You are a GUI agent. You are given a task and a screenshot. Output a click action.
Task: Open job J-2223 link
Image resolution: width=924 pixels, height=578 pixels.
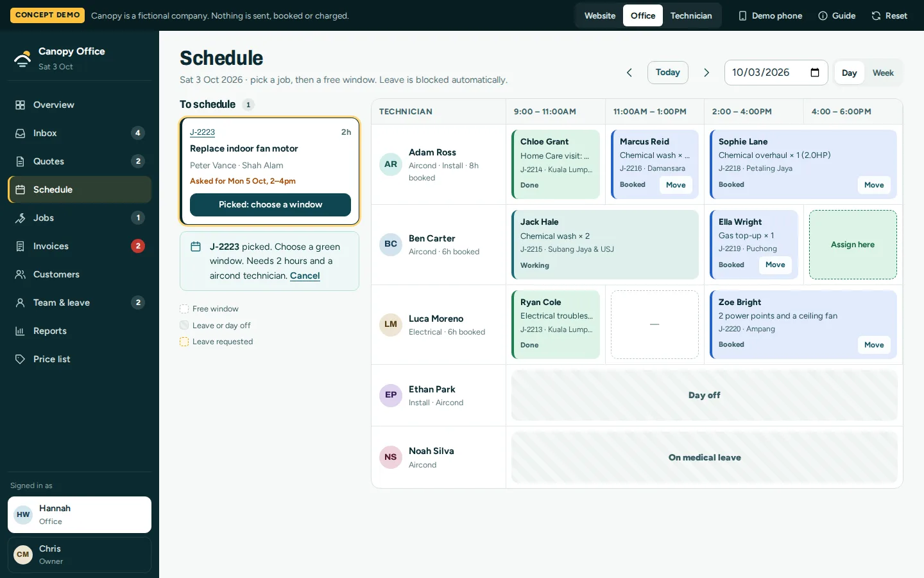(x=202, y=132)
